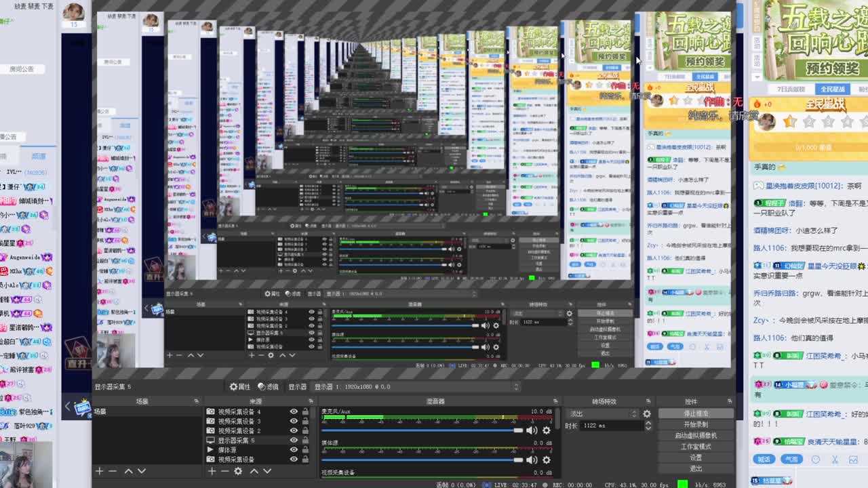Remove selected source with minus icon
The image size is (868, 488).
[x=225, y=471]
